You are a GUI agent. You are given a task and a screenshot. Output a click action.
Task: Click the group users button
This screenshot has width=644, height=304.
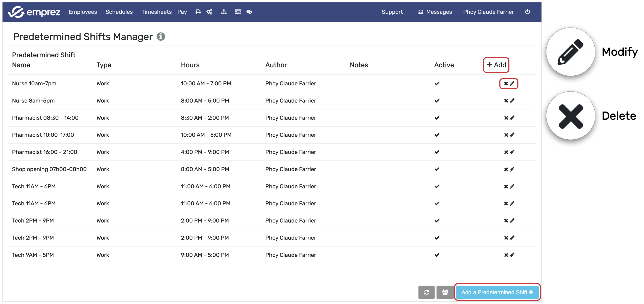coord(445,292)
